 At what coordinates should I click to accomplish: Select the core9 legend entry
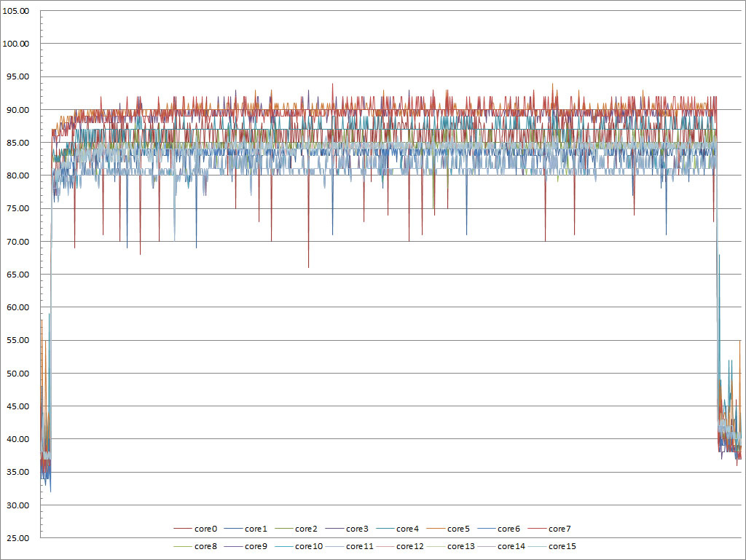(246, 546)
